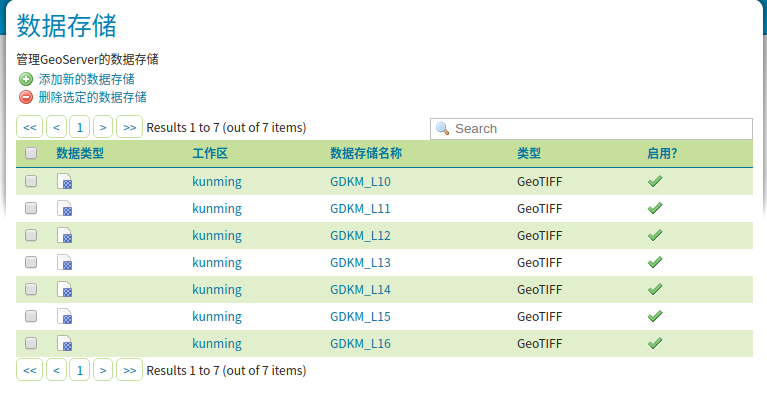Open the GDKM_L16 data store
The image size is (767, 398).
coord(360,343)
